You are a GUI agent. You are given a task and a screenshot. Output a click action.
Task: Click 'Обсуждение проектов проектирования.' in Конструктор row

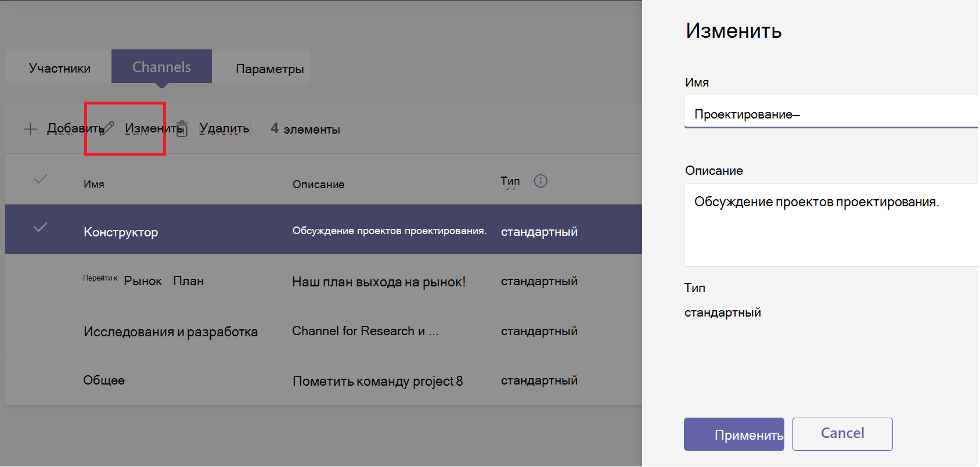(x=390, y=231)
